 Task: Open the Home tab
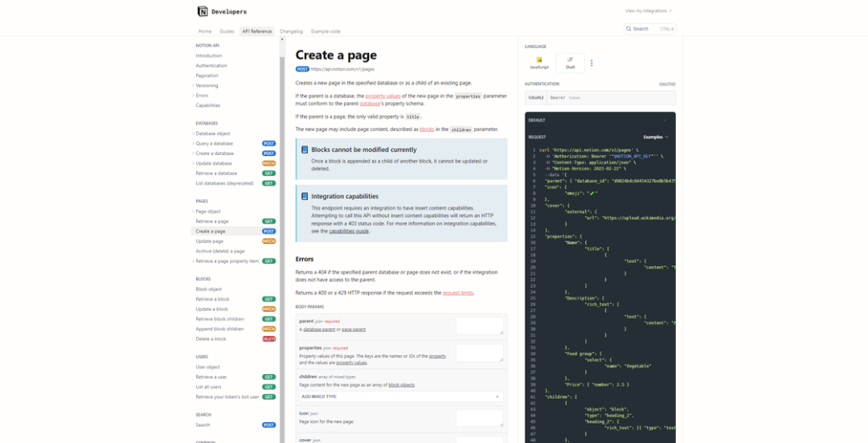205,31
